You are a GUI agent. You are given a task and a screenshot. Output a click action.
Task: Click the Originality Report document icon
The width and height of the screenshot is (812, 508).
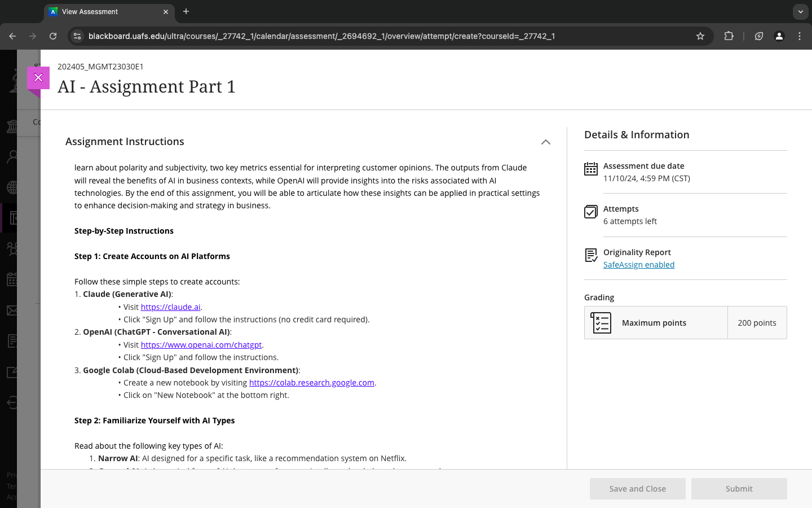[x=591, y=255]
